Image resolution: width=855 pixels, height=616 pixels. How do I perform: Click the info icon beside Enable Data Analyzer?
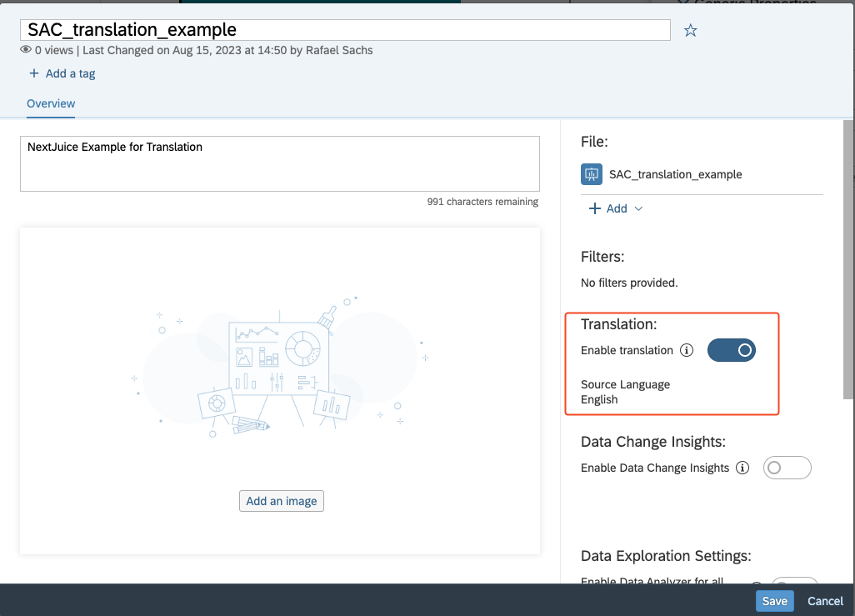point(756,581)
